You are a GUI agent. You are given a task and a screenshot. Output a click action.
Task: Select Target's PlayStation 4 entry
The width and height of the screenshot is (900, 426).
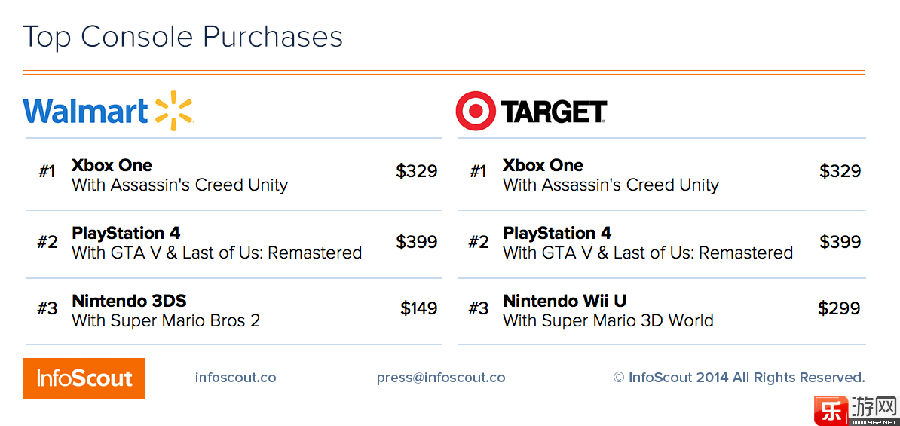pyautogui.click(x=661, y=243)
